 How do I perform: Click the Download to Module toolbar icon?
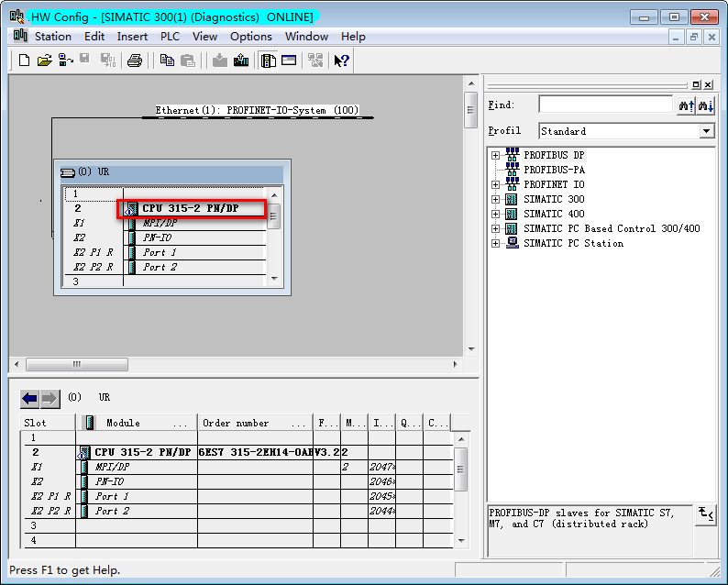pos(220,61)
